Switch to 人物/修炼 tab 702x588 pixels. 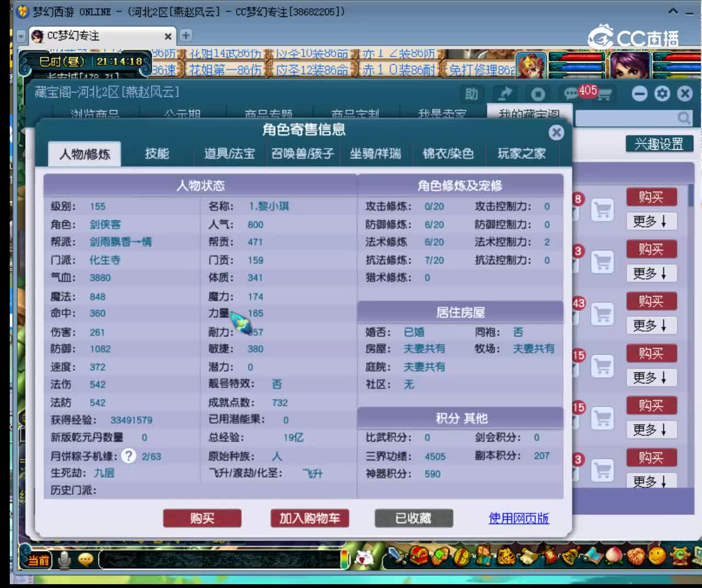(84, 154)
